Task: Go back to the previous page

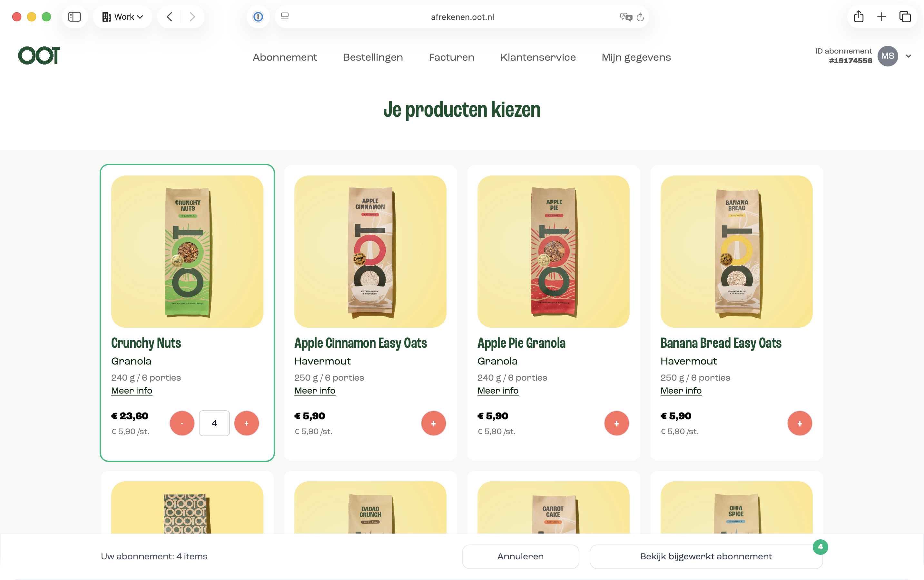Action: (170, 17)
